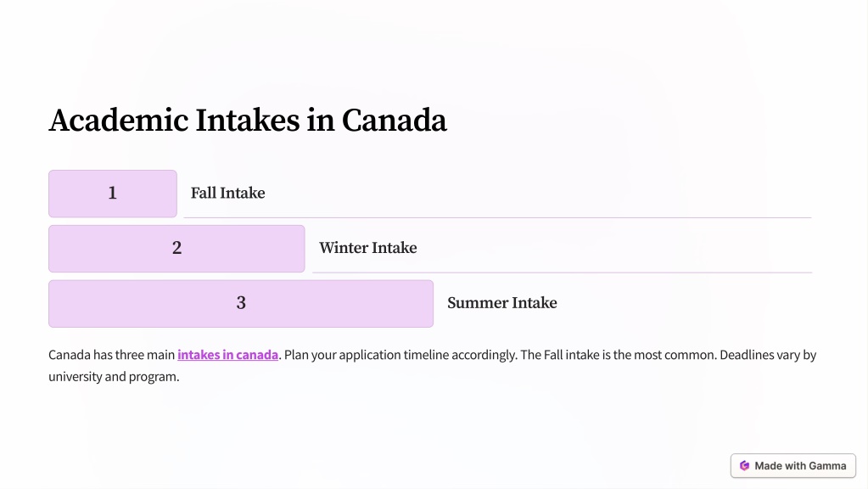The height and width of the screenshot is (489, 868).
Task: Click the 'Summer Intake' label
Action: coord(502,303)
